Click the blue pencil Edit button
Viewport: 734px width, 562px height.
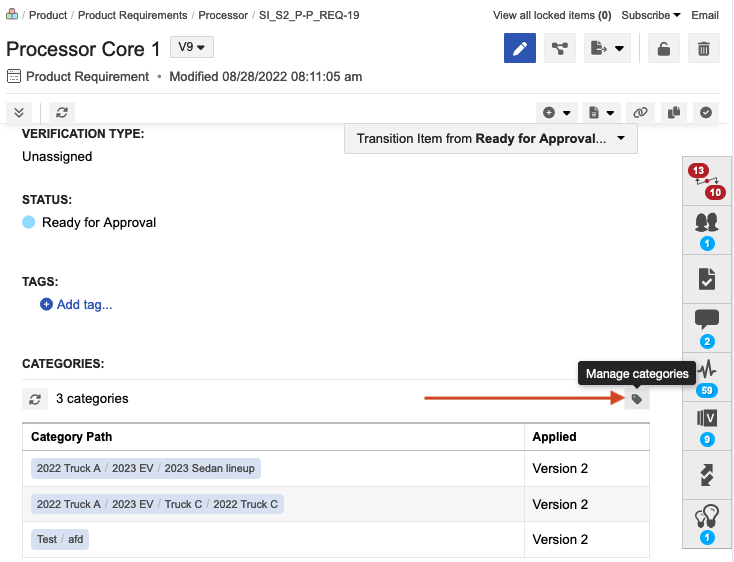click(x=520, y=48)
